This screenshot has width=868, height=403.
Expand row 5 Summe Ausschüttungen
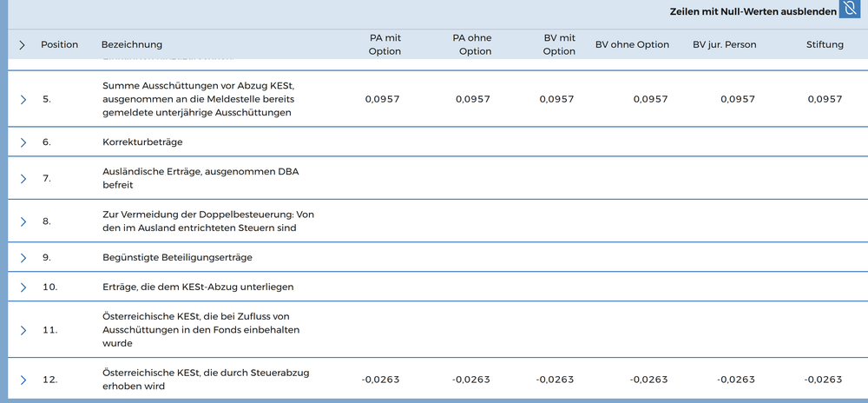[23, 100]
